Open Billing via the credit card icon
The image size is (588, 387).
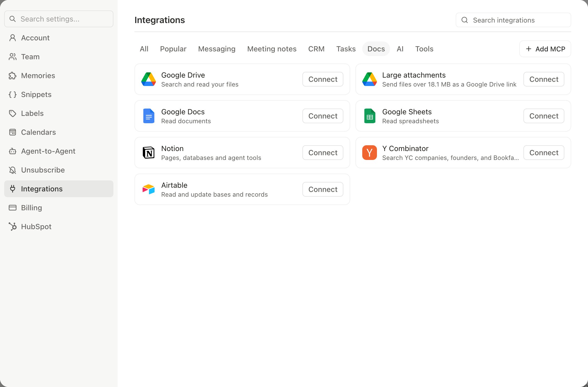13,208
